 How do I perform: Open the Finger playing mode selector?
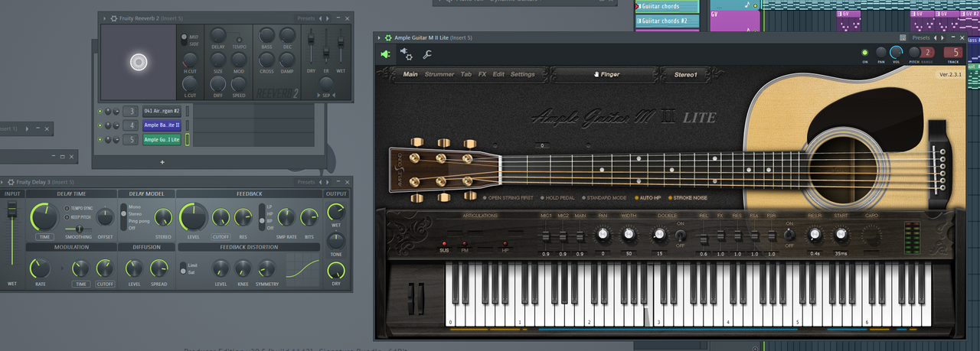607,74
